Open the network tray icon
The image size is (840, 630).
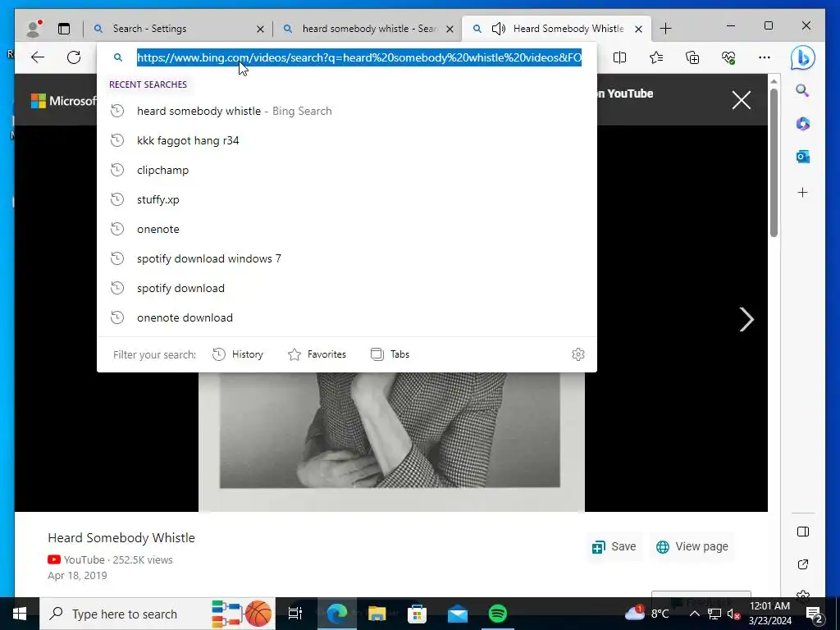pyautogui.click(x=714, y=614)
